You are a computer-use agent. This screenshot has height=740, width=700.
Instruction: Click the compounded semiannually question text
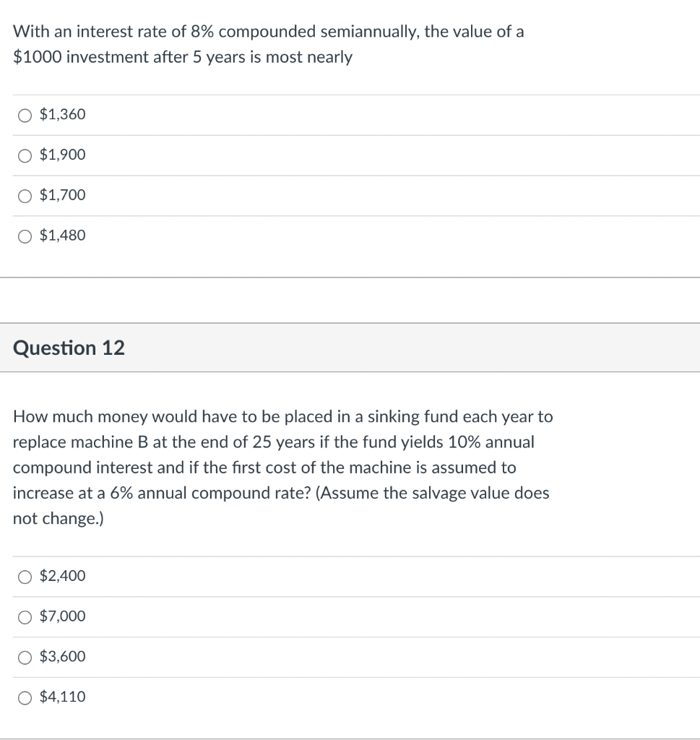click(267, 43)
